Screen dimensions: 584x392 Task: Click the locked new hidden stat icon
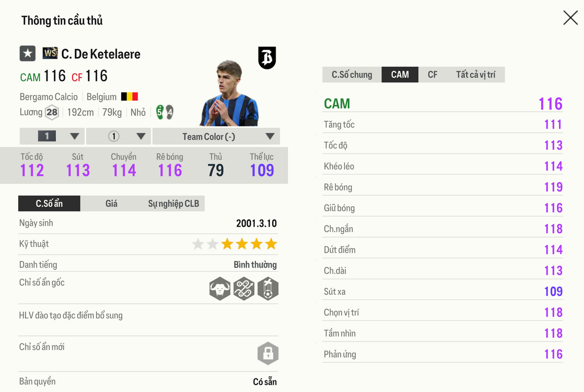(x=268, y=353)
